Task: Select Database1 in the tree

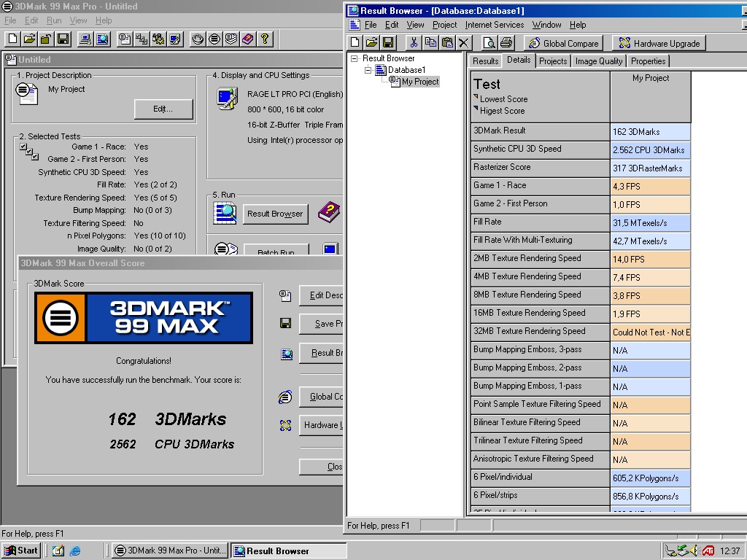Action: (x=406, y=70)
